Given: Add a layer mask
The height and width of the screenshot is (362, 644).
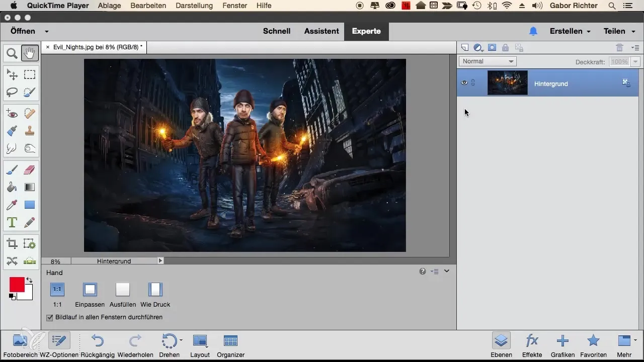Looking at the screenshot, I should click(492, 48).
